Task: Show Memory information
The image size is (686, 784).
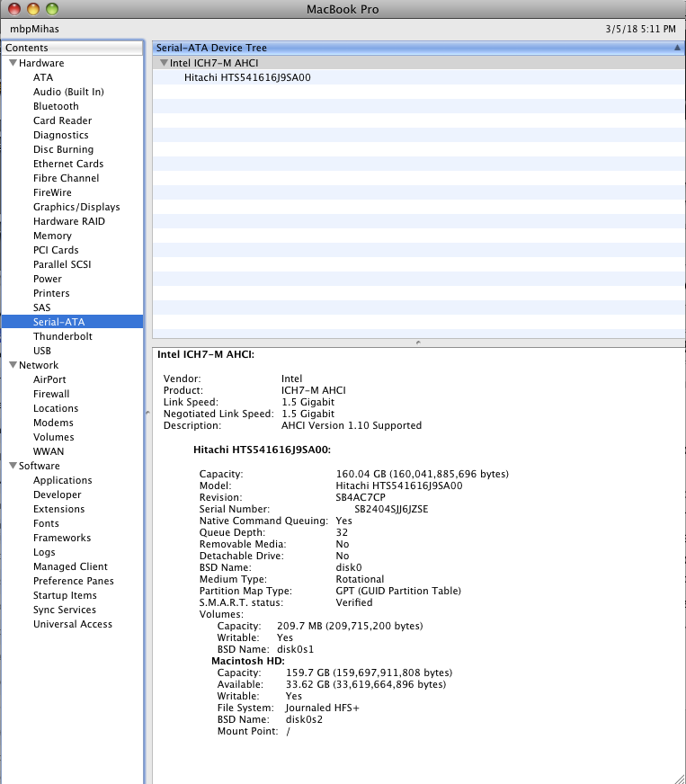Action: (52, 236)
